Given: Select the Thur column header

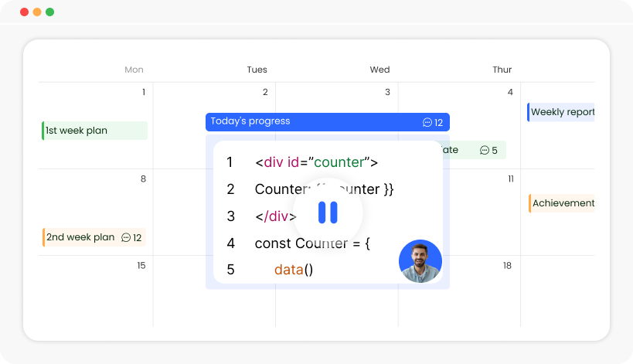Looking at the screenshot, I should coord(502,70).
